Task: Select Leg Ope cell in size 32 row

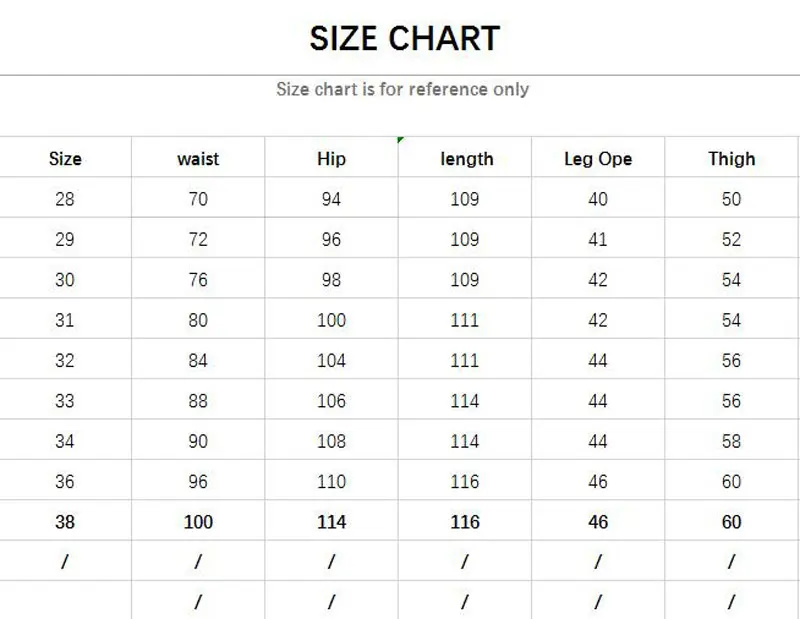Action: 598,361
